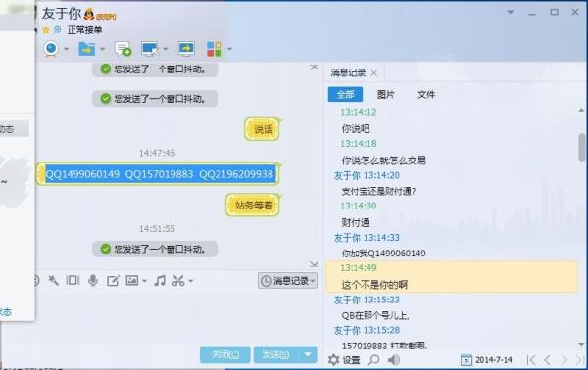Viewport: 588px width, 370px height.
Task: Open the handwriting input pencil icon
Action: click(113, 281)
